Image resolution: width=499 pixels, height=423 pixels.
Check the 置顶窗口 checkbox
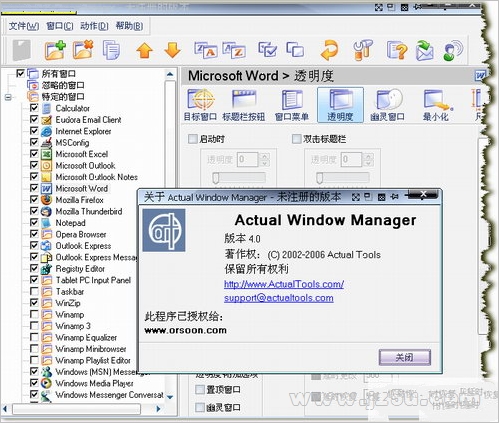click(x=200, y=389)
